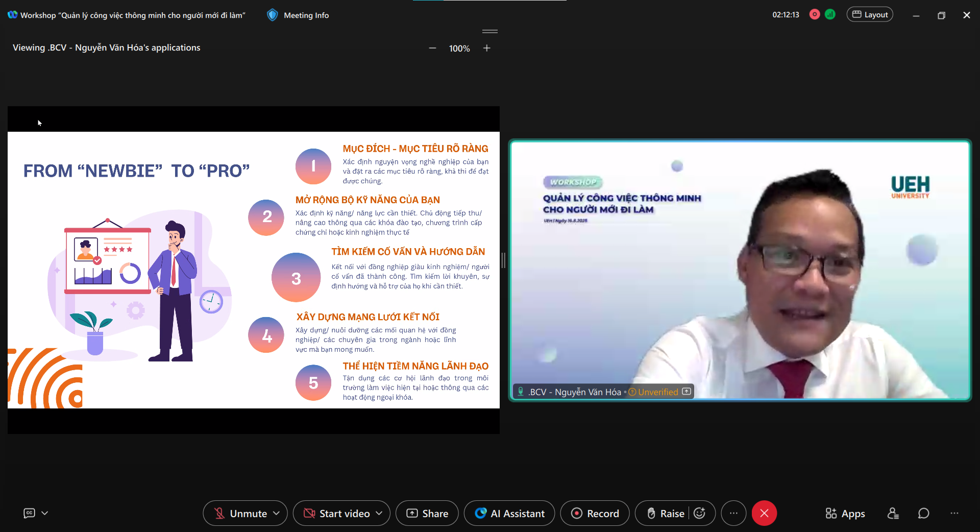
Task: Click the Share button
Action: pos(427,514)
